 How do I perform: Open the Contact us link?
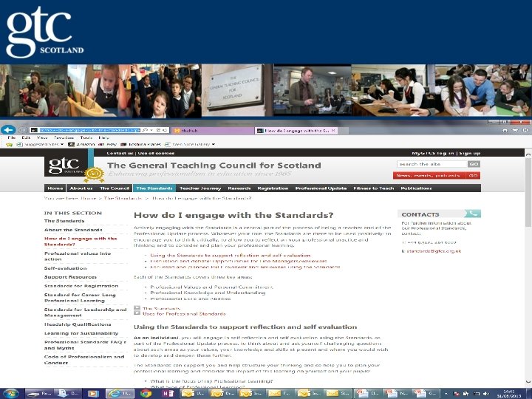[x=120, y=154]
